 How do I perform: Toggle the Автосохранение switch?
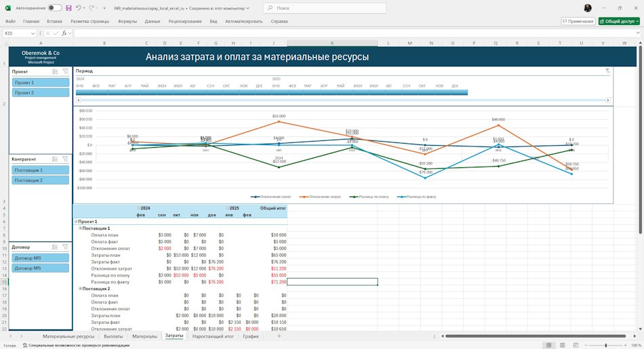tap(55, 8)
